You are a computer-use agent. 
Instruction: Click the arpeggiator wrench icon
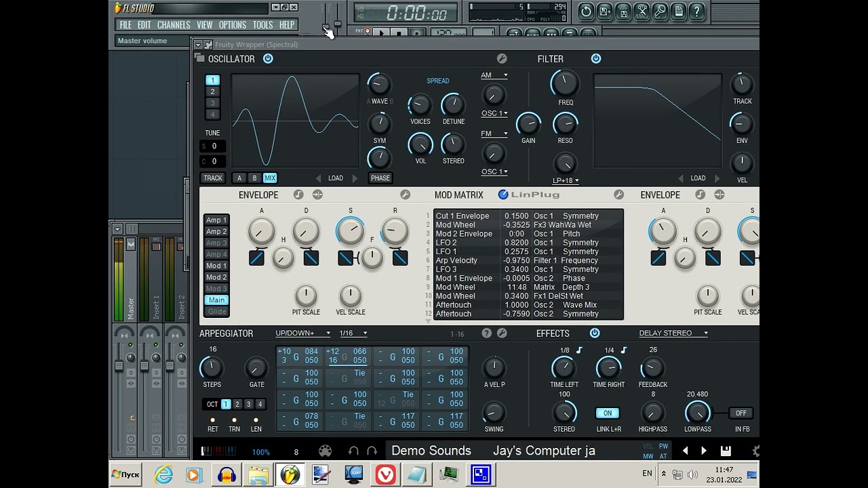click(x=502, y=333)
